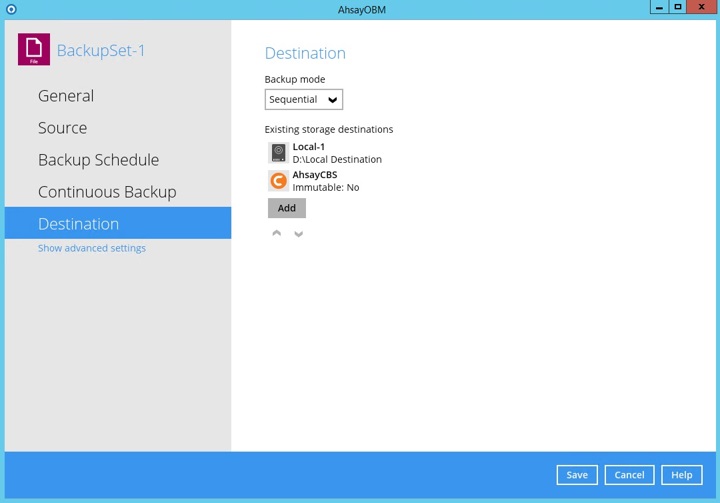The image size is (720, 503).
Task: Cancel the backup set changes
Action: (629, 475)
